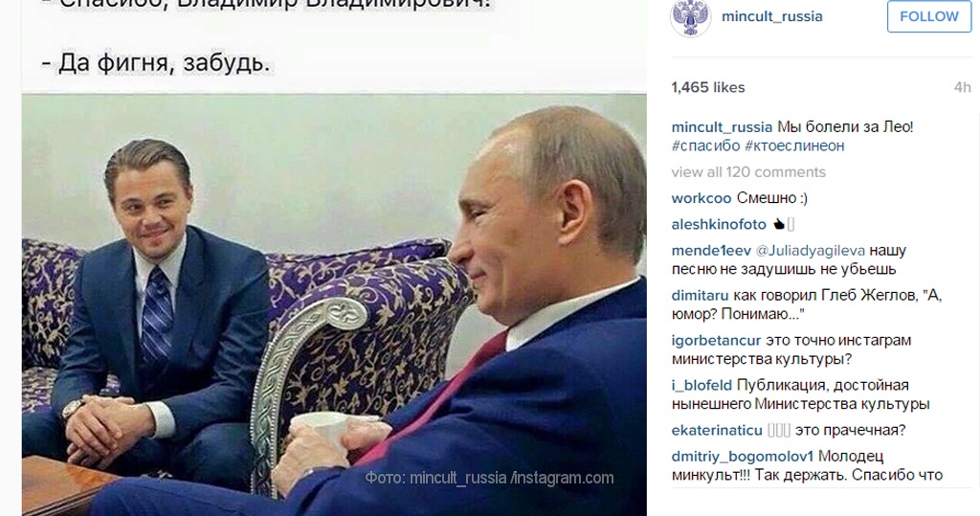The height and width of the screenshot is (516, 980).
Task: Click the mincult_russia profile avatar icon
Action: [691, 17]
